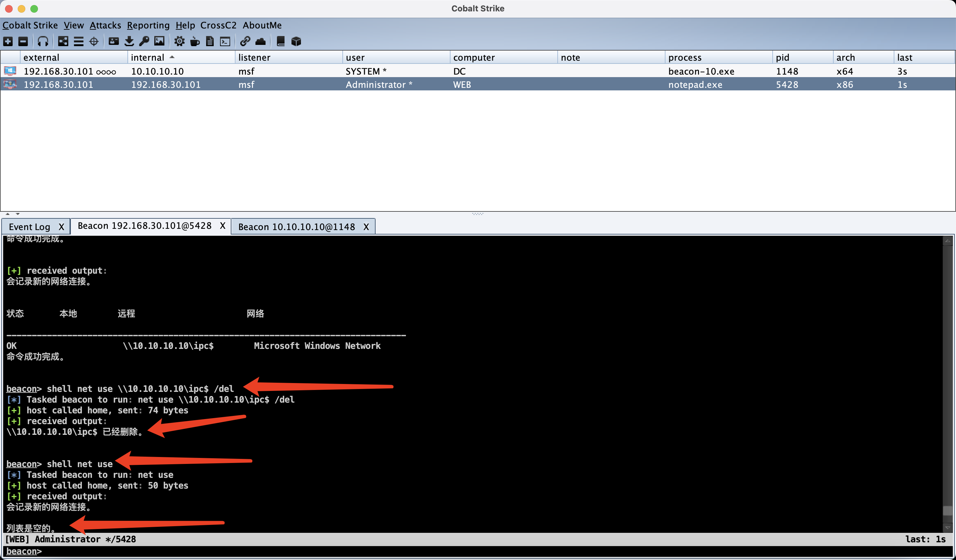
Task: Select the session row for computer DC
Action: (x=478, y=71)
